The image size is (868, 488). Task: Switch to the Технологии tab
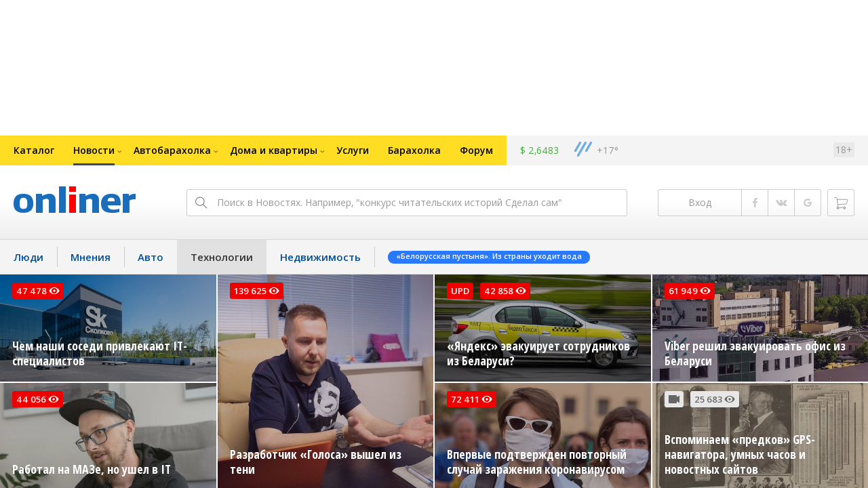(222, 257)
